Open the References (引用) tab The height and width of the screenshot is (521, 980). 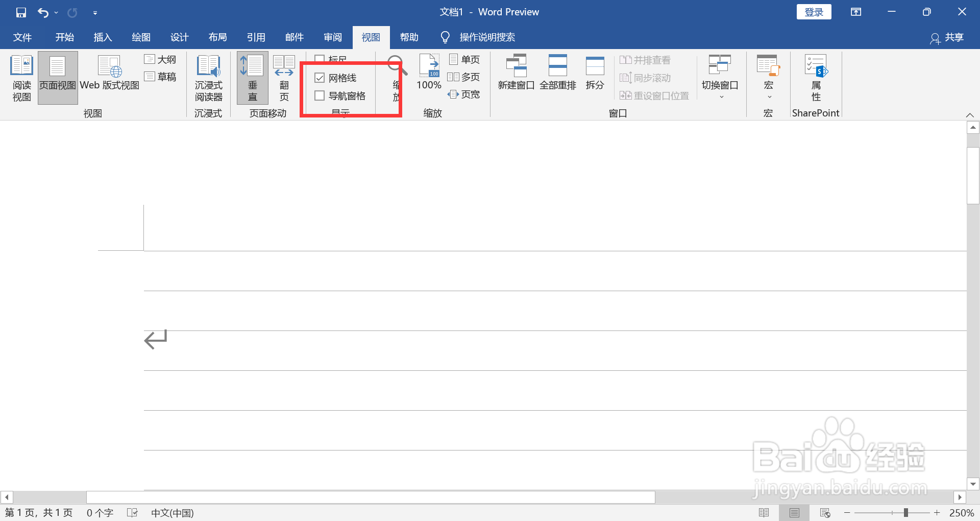(256, 37)
